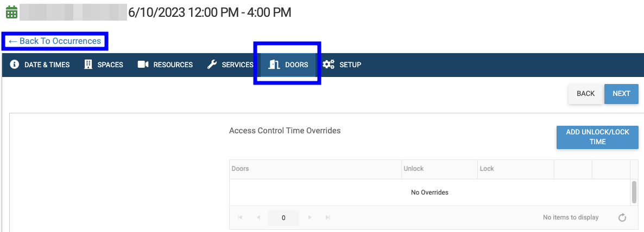Screen dimensions: 644x232
Task: Open the Setup tab
Action: click(x=342, y=65)
